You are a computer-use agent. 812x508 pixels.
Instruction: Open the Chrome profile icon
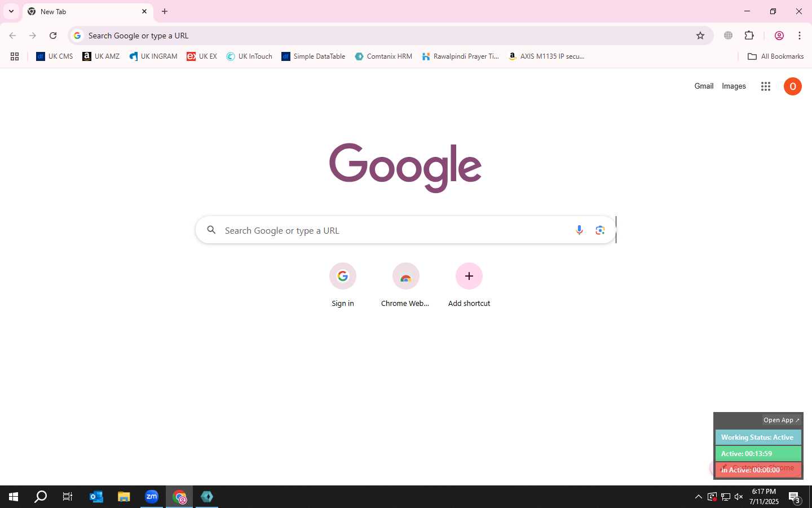tap(779, 36)
